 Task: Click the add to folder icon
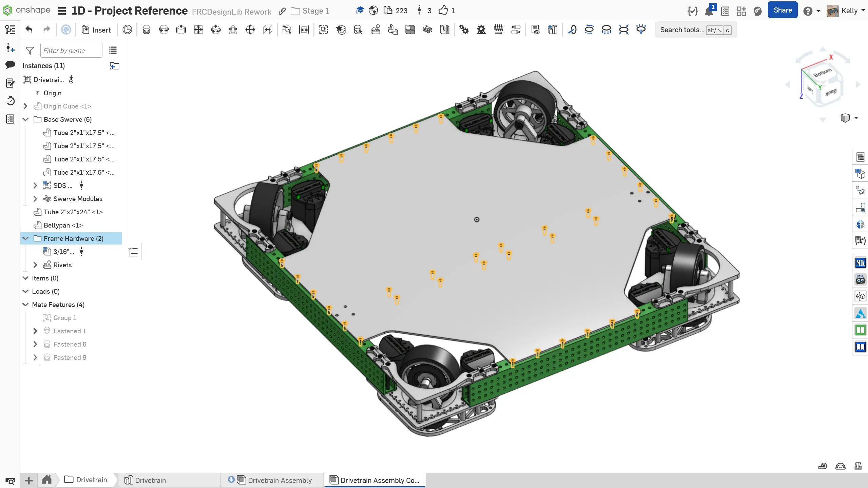(115, 66)
